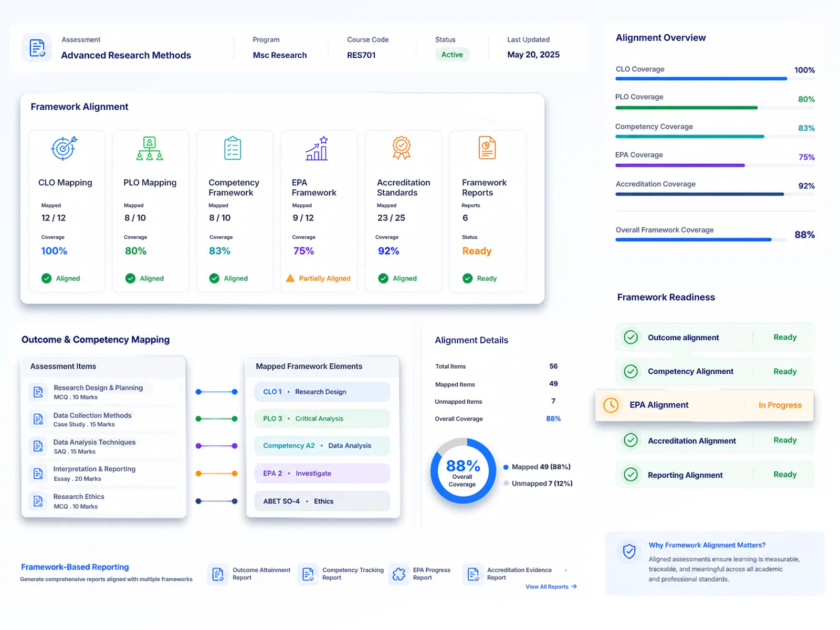
Task: Click the shield icon in Why Framework Alignment Matters
Action: [x=629, y=551]
